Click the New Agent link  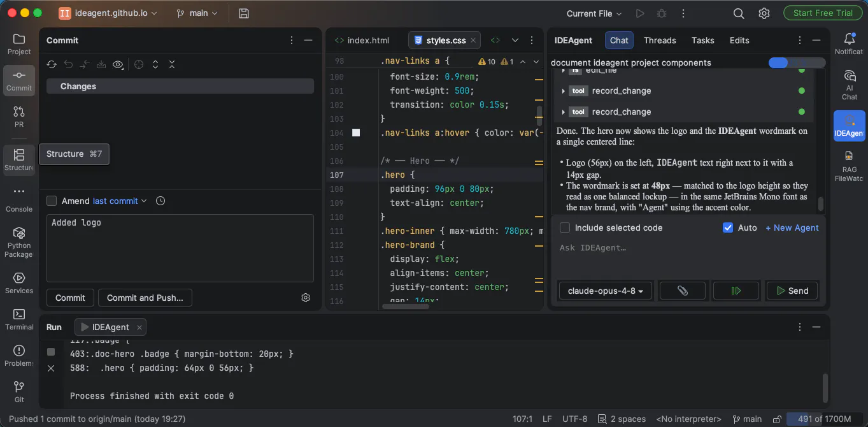coord(792,228)
